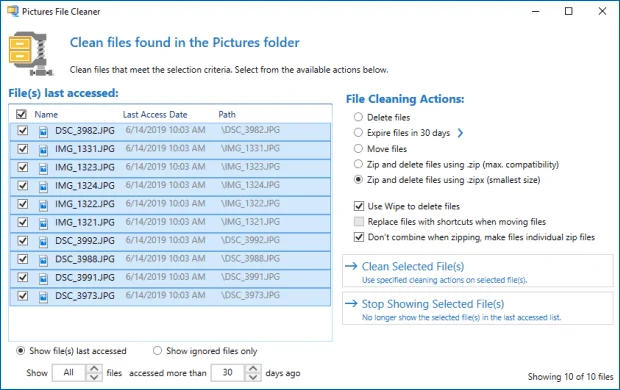Uncheck the select-all checkbox in the header

pos(21,114)
